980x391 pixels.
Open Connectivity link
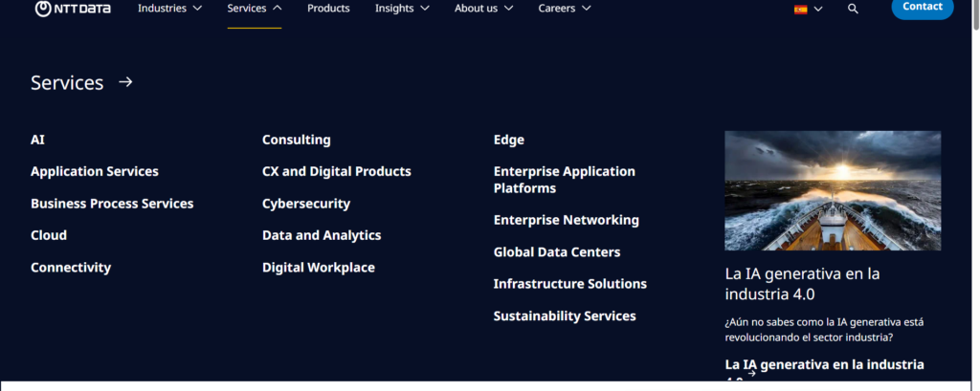click(x=71, y=268)
